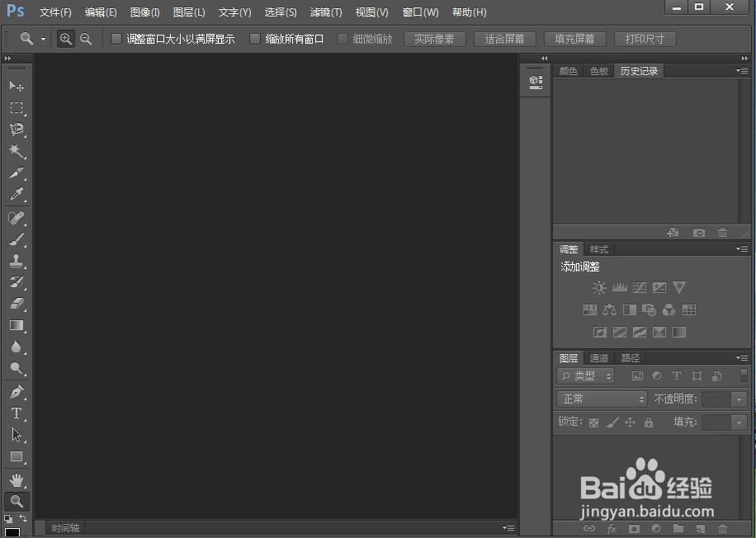
Task: Open the 正常 blend mode dropdown
Action: click(602, 399)
